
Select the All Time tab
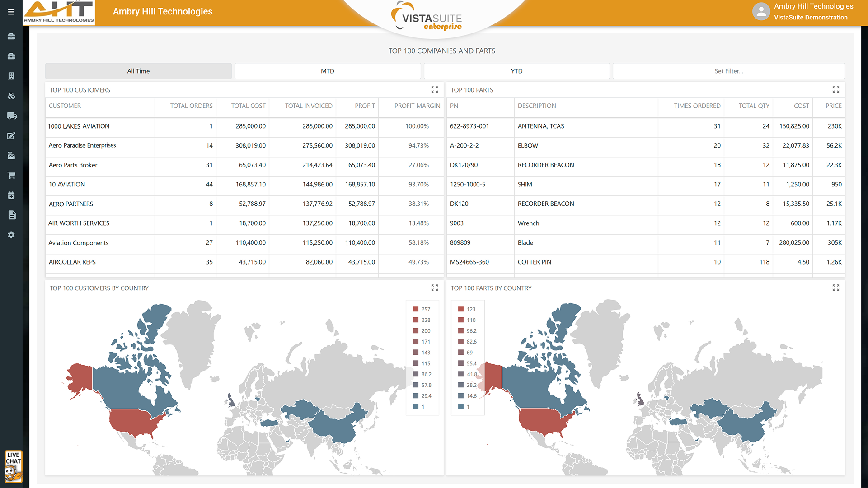[x=138, y=71]
